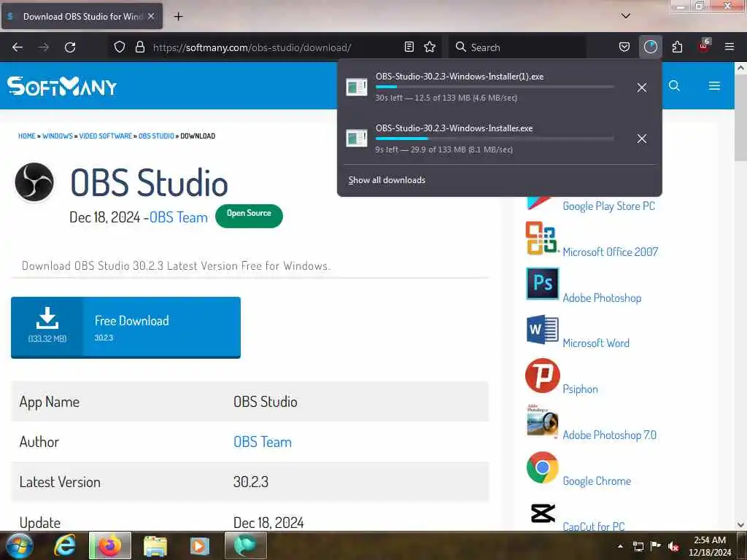Viewport: 747px width, 560px height.
Task: Show all downloads
Action: click(387, 180)
